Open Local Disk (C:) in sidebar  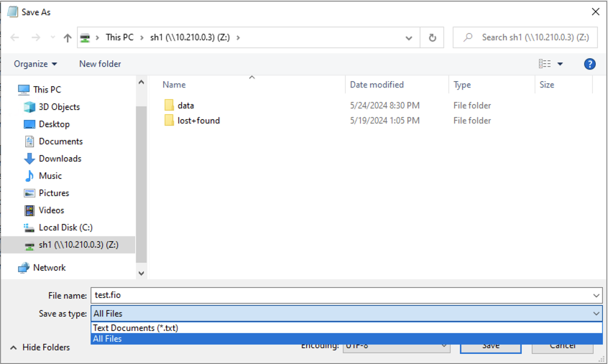coord(65,228)
